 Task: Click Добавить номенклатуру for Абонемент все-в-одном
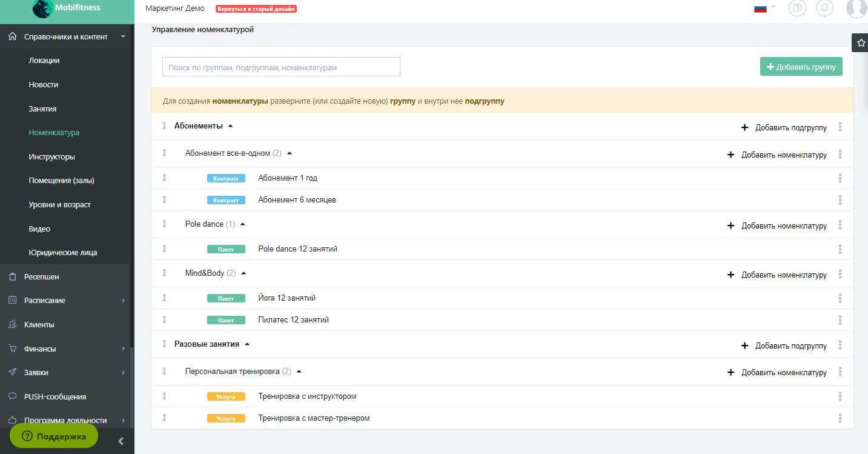coord(777,155)
